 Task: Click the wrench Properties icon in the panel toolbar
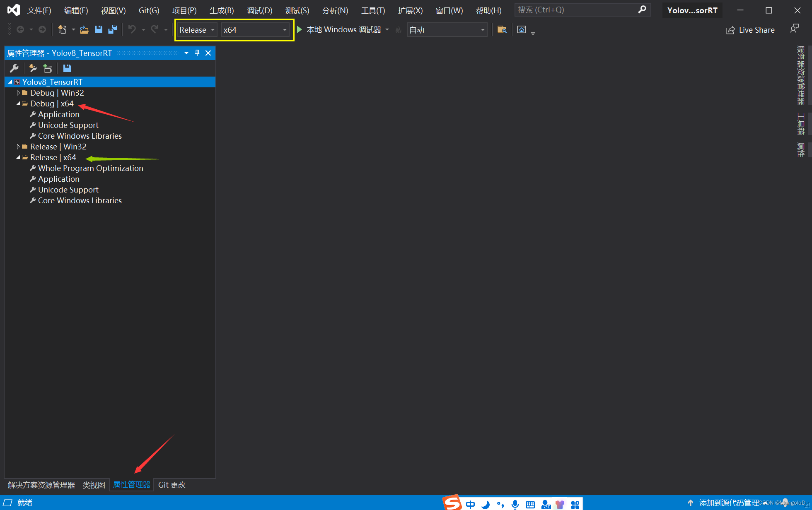(14, 68)
